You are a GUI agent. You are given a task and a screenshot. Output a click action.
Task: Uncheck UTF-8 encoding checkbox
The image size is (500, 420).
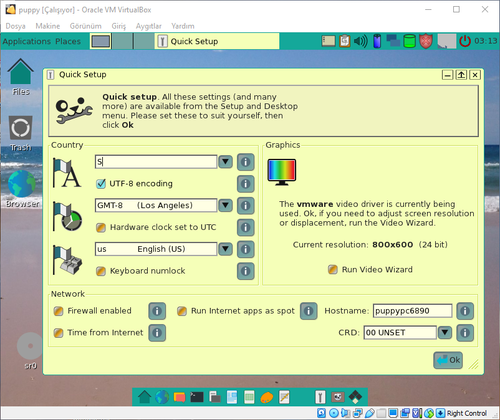(101, 184)
